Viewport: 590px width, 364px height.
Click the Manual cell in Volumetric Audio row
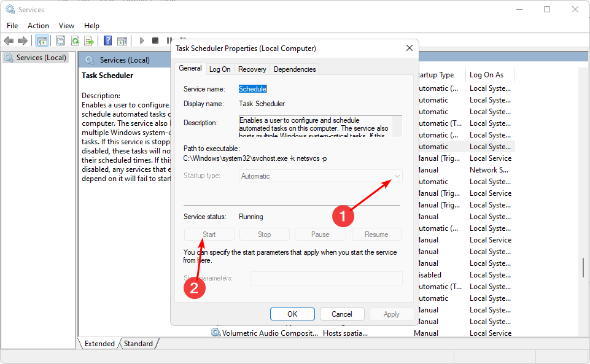tap(426, 333)
